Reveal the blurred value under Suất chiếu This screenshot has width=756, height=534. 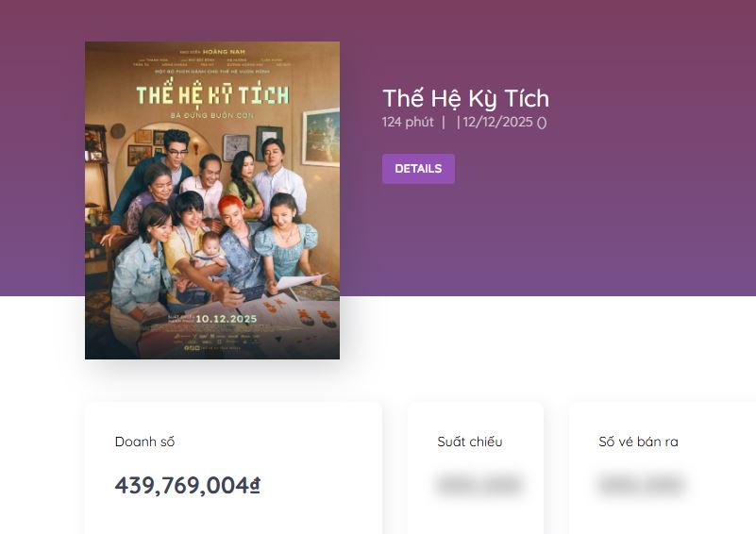(x=477, y=485)
